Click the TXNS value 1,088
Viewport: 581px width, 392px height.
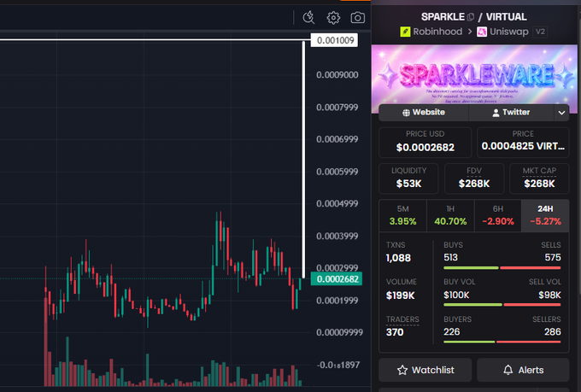point(398,258)
